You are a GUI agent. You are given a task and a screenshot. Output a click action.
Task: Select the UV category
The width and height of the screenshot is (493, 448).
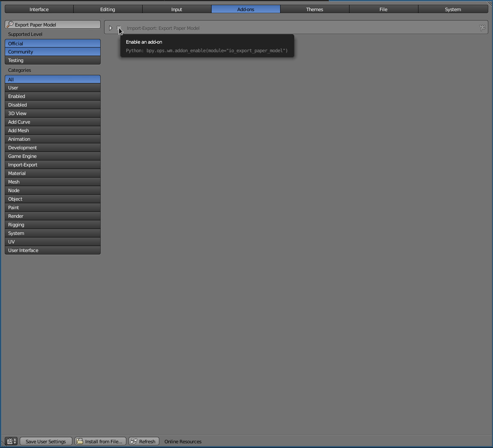(x=53, y=242)
